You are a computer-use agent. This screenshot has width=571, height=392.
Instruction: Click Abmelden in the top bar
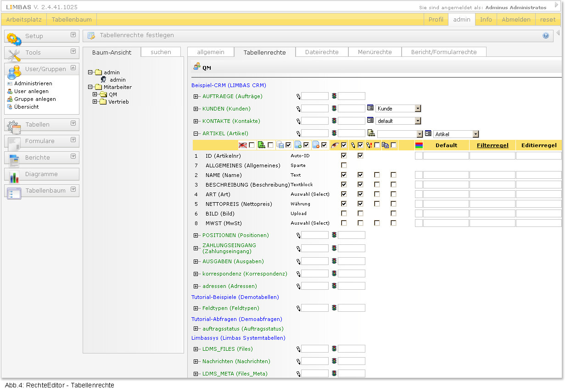tap(516, 19)
